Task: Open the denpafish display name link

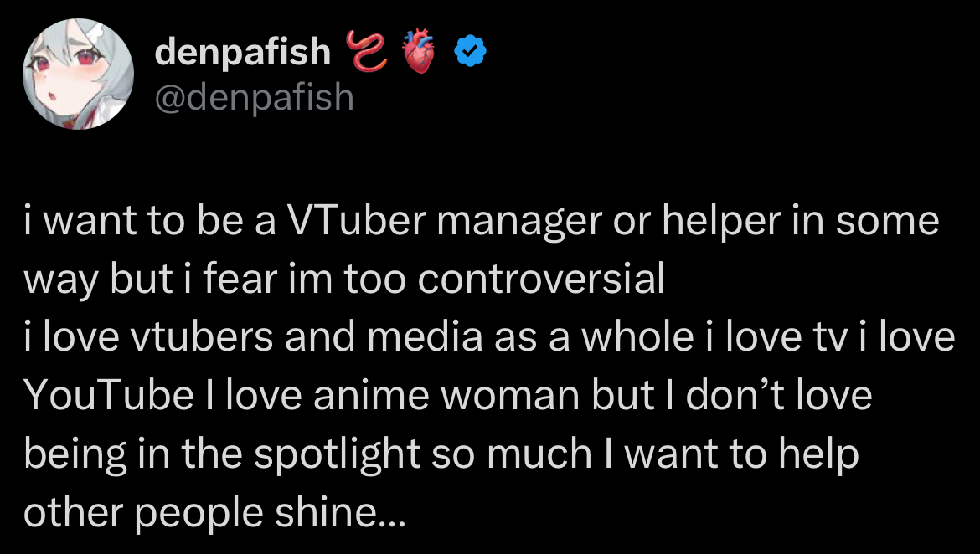Action: point(243,51)
